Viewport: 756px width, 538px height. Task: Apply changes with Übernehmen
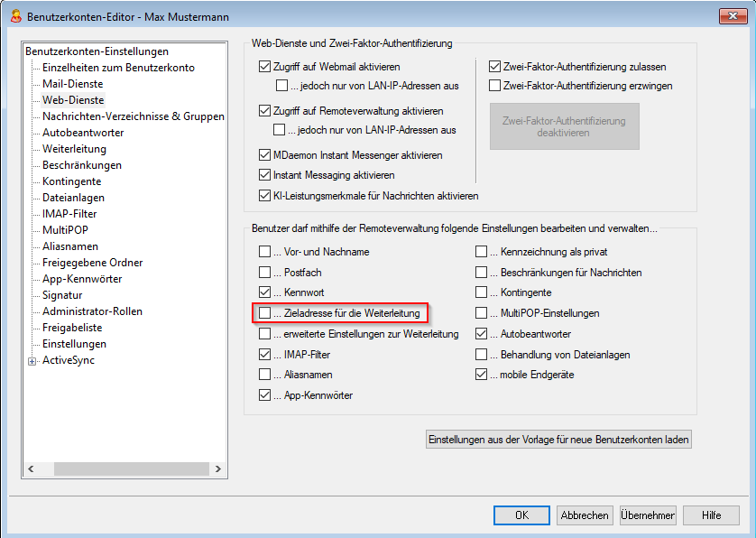(647, 515)
